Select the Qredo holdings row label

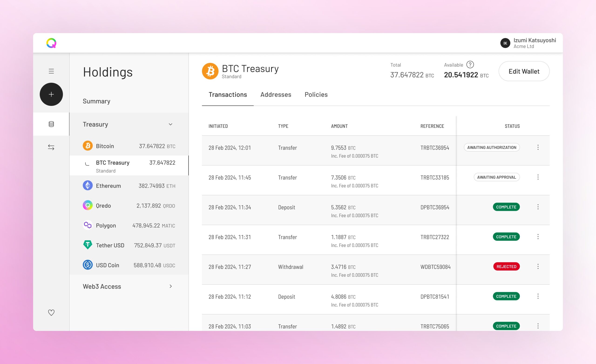tap(103, 206)
